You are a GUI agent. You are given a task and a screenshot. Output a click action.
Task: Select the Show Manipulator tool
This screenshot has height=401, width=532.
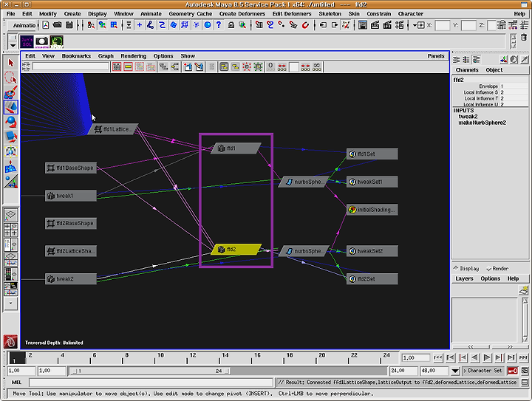pos(11,182)
